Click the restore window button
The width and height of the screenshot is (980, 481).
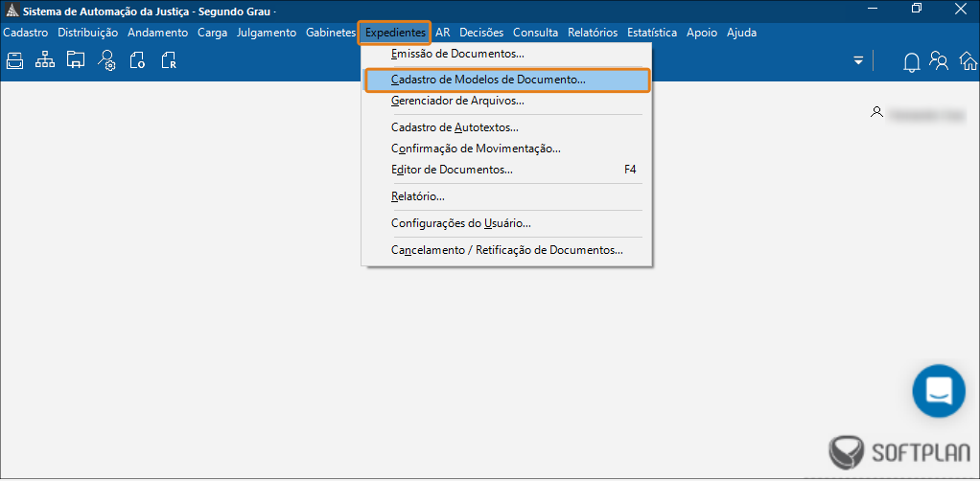pyautogui.click(x=917, y=8)
